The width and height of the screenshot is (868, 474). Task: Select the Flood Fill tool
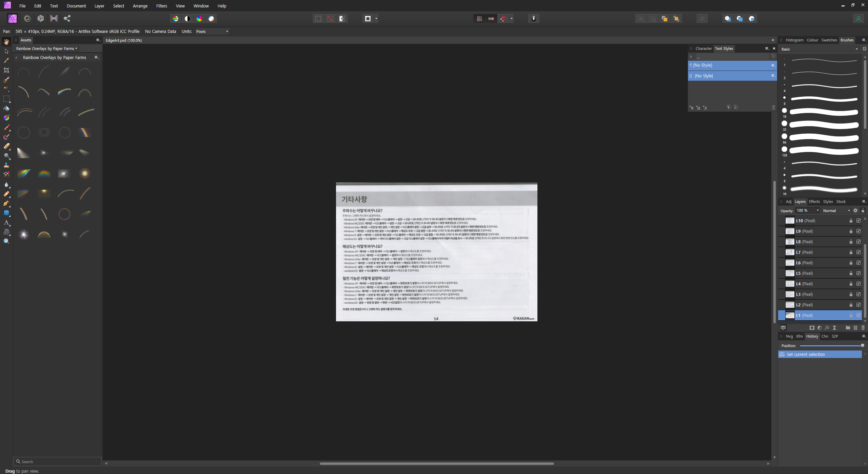pyautogui.click(x=6, y=109)
